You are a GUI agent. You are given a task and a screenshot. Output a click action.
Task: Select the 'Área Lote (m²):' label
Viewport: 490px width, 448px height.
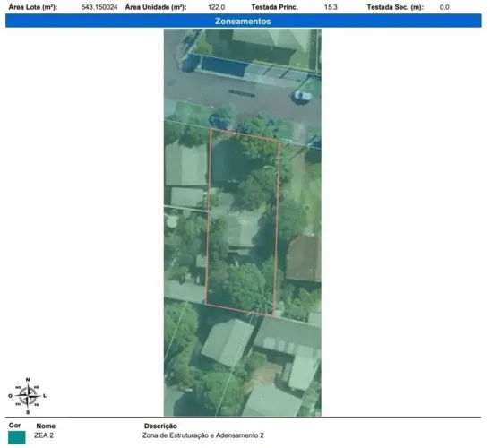33,7
